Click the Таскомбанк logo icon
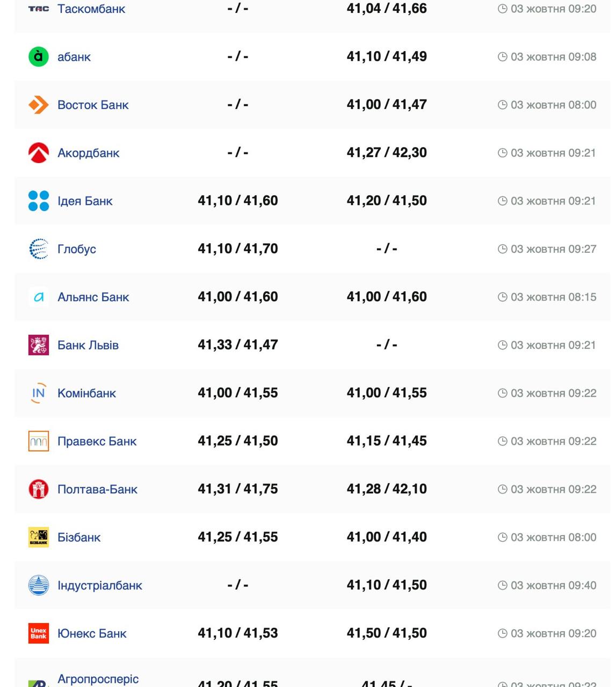 click(38, 9)
